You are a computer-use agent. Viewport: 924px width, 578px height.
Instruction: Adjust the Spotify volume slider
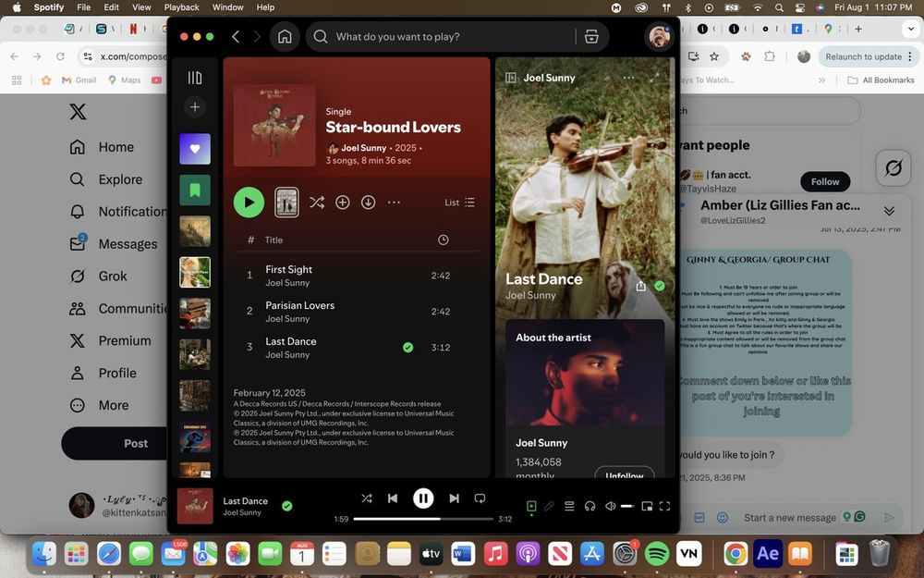tap(627, 506)
